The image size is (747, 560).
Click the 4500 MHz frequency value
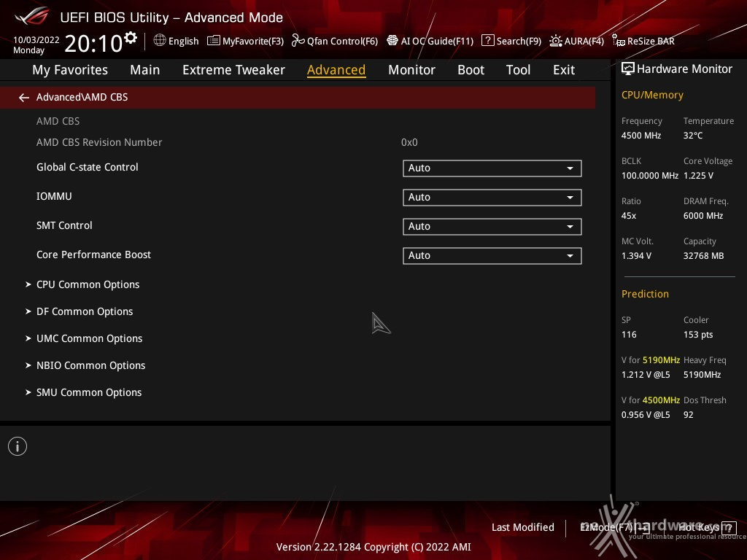(x=640, y=136)
